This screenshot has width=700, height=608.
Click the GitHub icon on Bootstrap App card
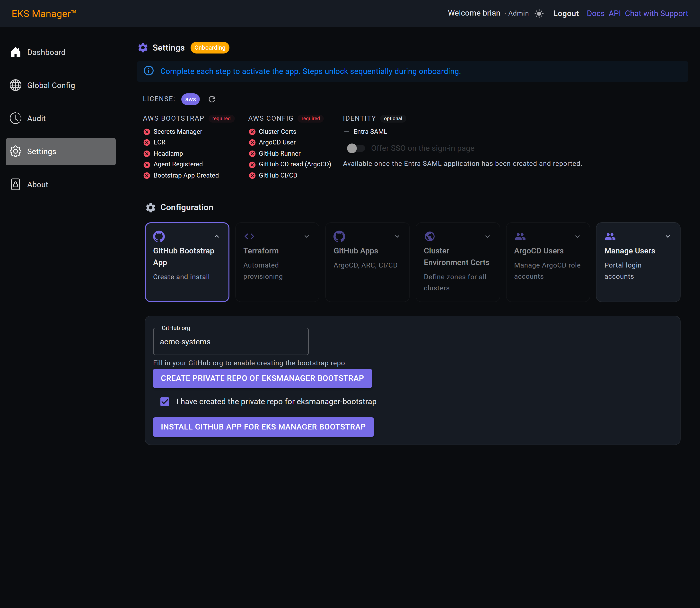tap(159, 236)
